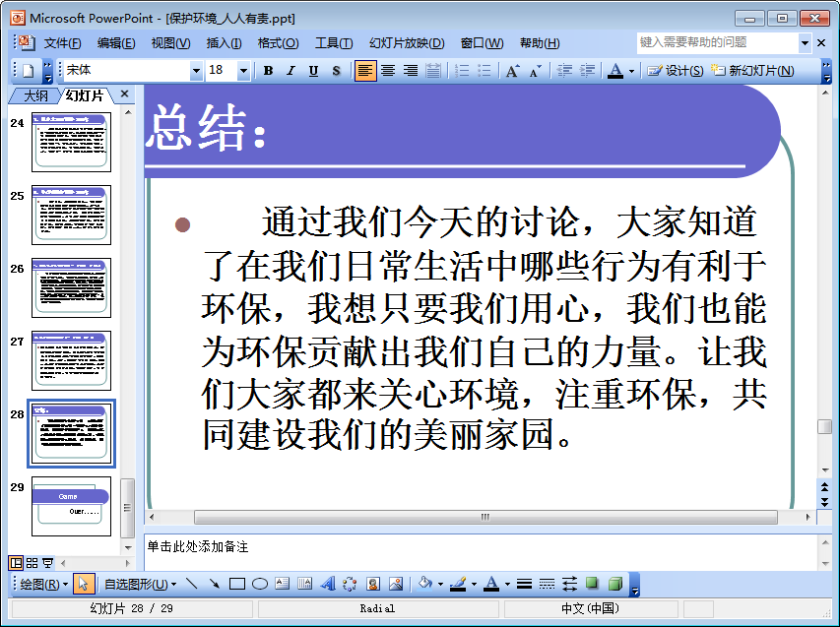The width and height of the screenshot is (840, 627).
Task: Insert Clip Art icon
Action: (373, 584)
